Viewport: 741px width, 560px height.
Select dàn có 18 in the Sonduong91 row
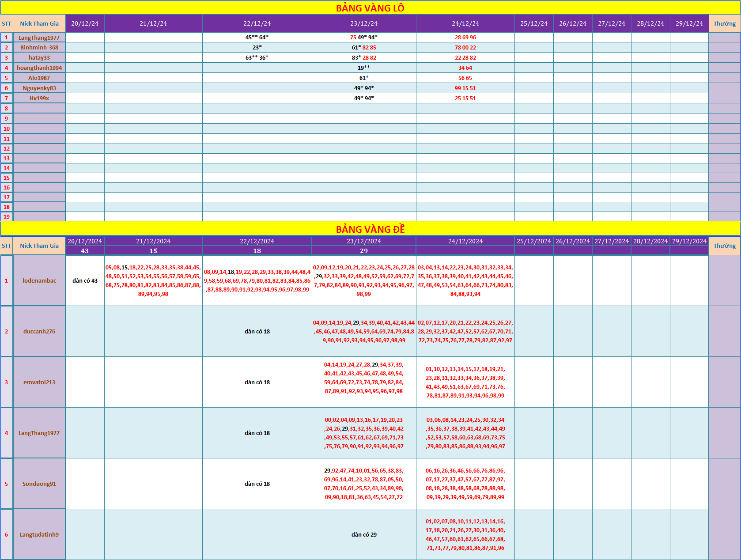[x=257, y=484]
